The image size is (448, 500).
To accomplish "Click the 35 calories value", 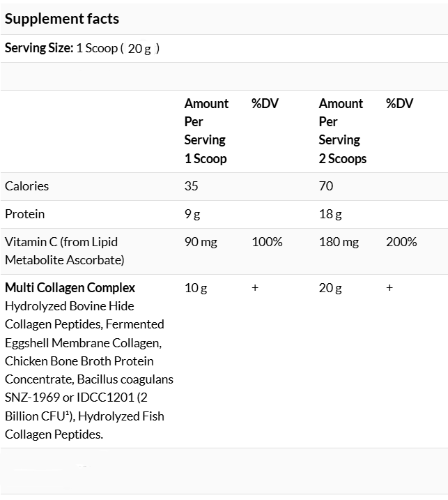I will (191, 186).
